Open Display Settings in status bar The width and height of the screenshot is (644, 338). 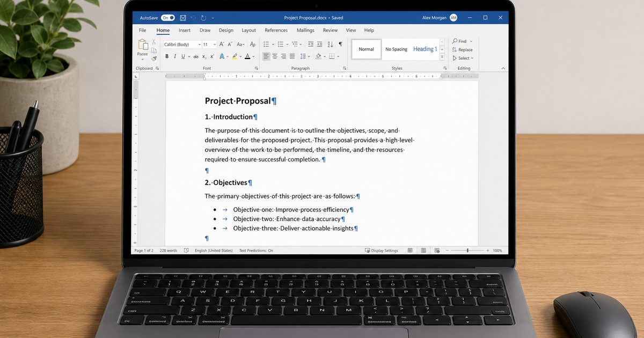[382, 251]
